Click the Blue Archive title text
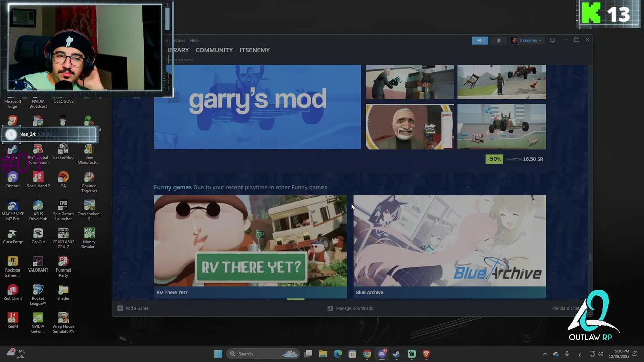 coord(369,292)
